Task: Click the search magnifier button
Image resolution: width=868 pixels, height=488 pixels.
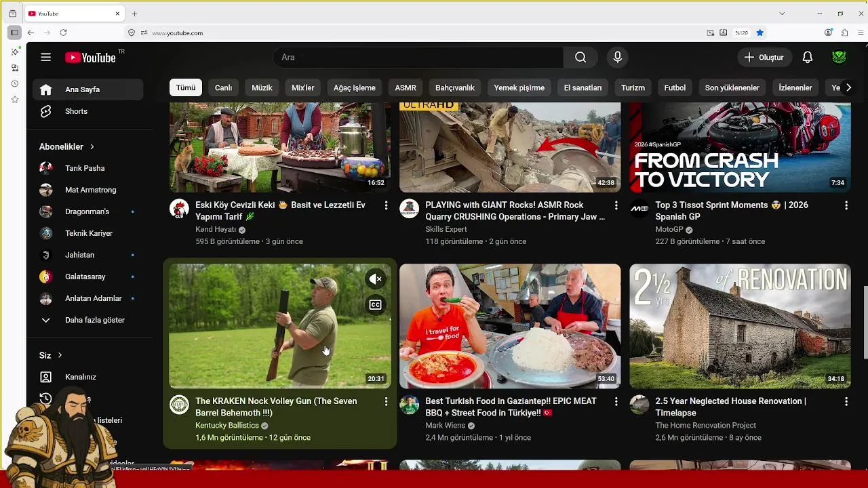Action: coord(580,58)
